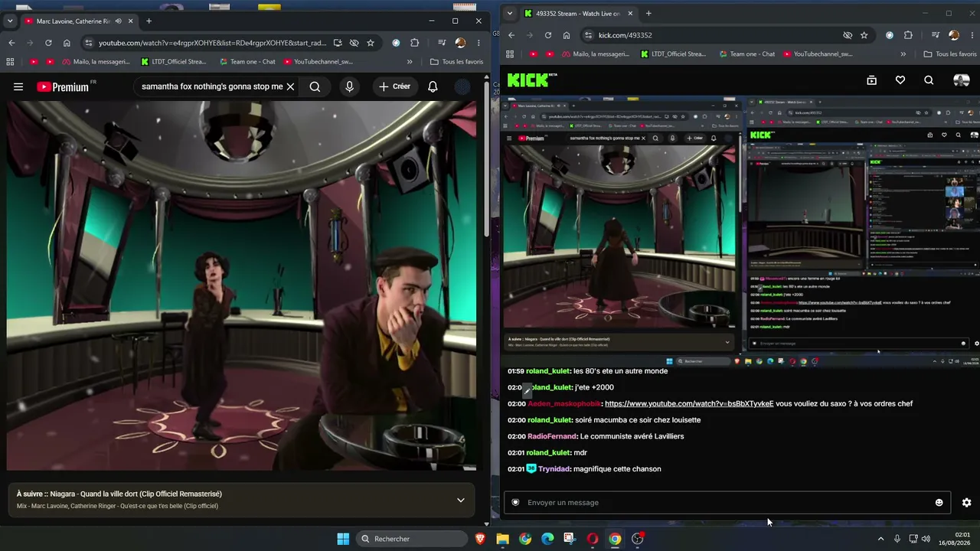Open Chrome three-dot menu in Kick window
980x551 pixels.
[x=972, y=35]
